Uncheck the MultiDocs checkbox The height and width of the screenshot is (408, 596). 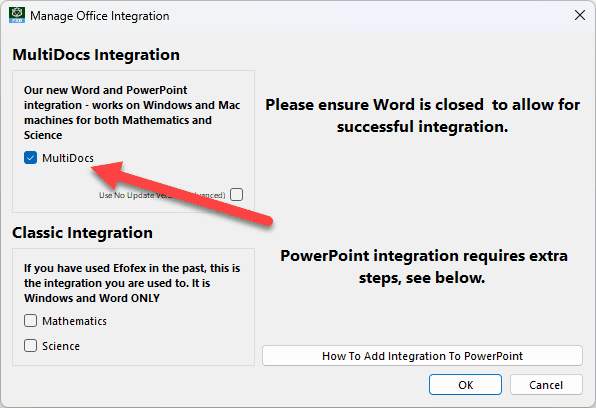click(x=30, y=157)
